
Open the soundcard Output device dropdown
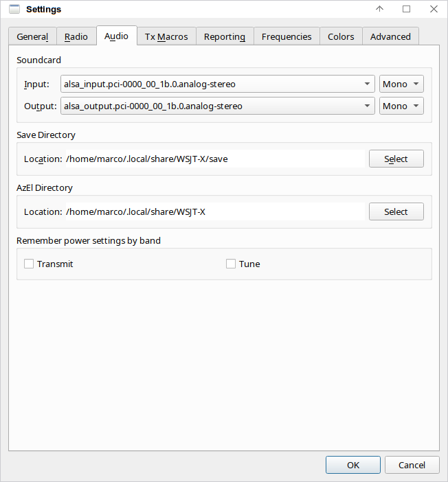(218, 106)
